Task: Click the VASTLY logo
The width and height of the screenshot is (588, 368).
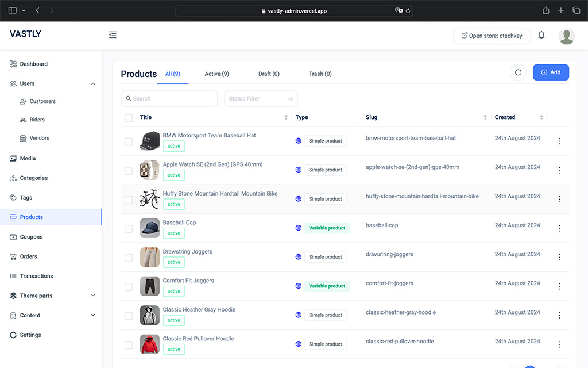Action: click(25, 34)
